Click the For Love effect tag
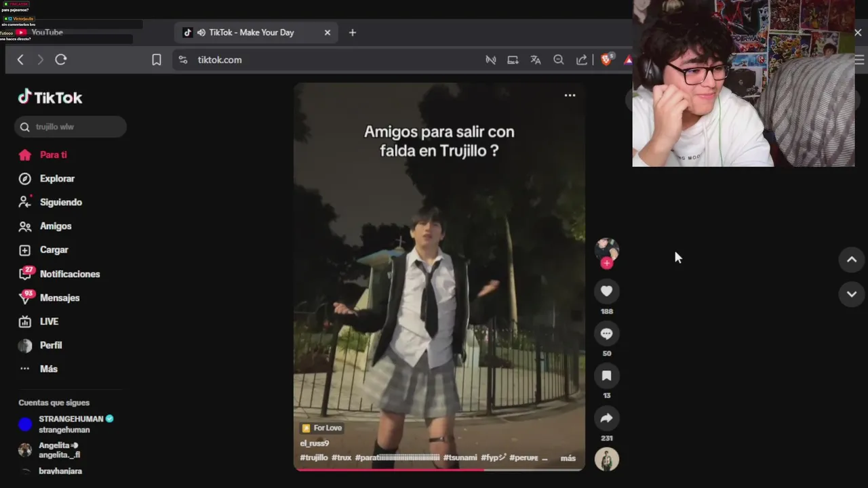Viewport: 868px width, 488px height. 322,428
